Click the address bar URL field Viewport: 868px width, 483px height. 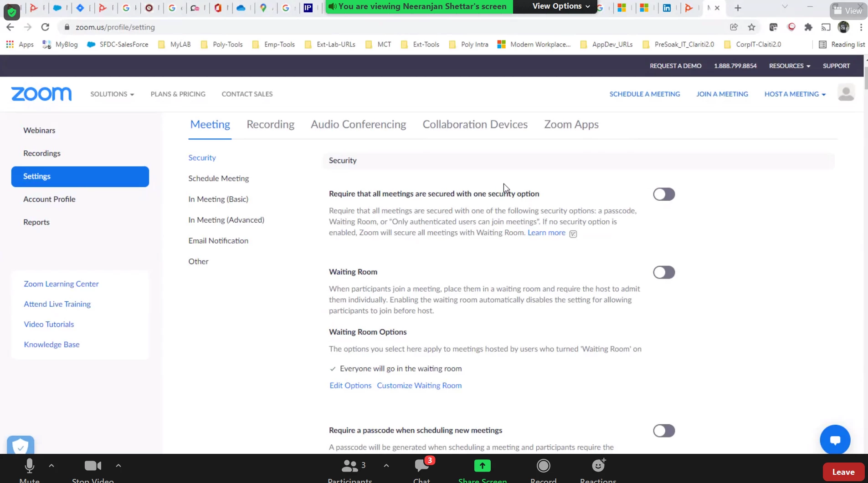[392, 27]
